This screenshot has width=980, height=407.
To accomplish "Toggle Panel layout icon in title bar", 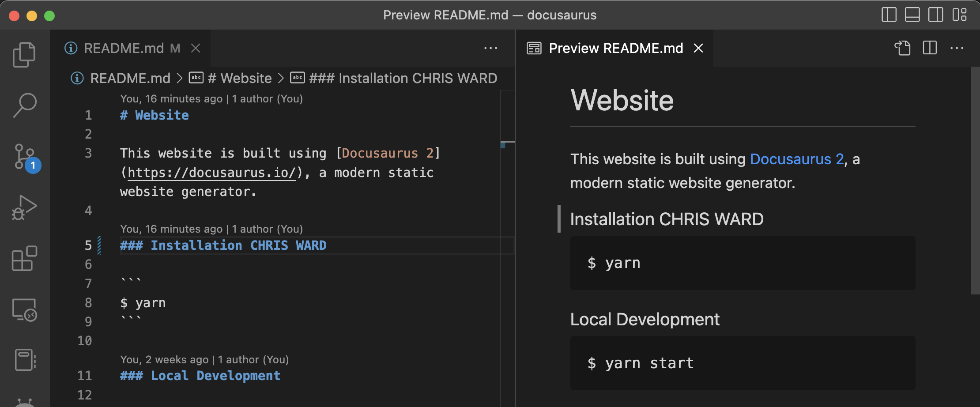I will click(912, 15).
